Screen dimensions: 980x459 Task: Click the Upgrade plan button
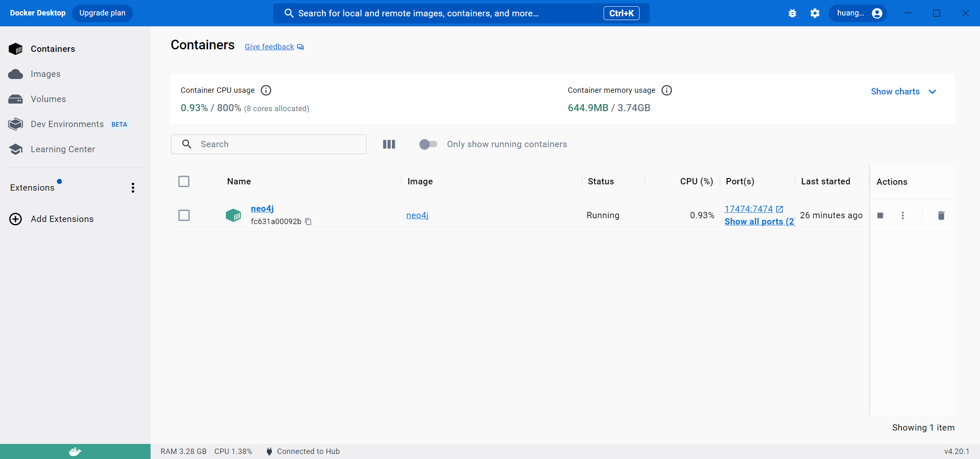pyautogui.click(x=102, y=13)
